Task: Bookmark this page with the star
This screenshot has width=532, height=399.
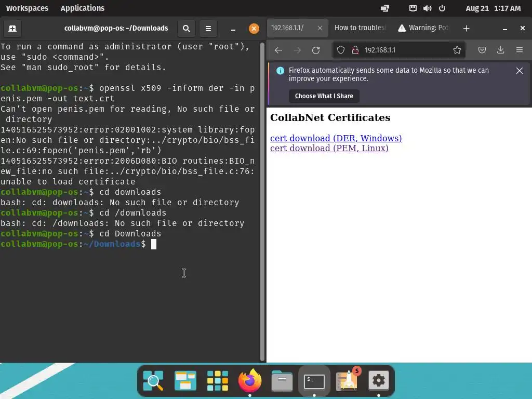Action: click(457, 50)
